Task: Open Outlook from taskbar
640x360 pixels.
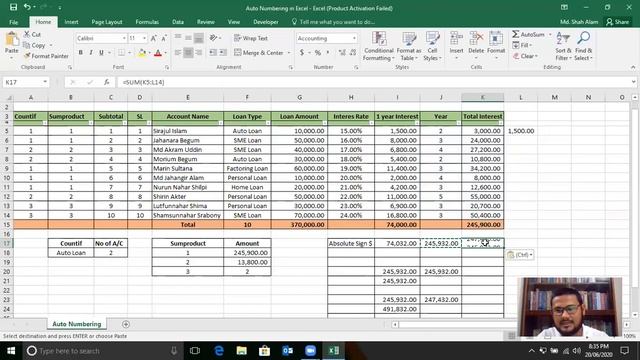Action: click(x=287, y=351)
